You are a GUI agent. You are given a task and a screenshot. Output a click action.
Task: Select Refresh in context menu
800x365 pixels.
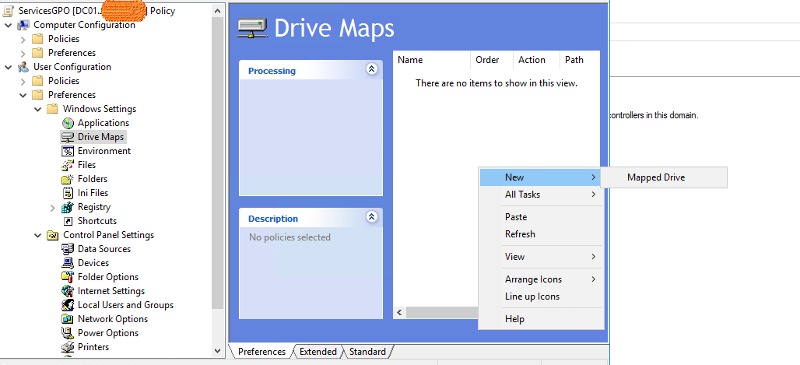(541, 234)
